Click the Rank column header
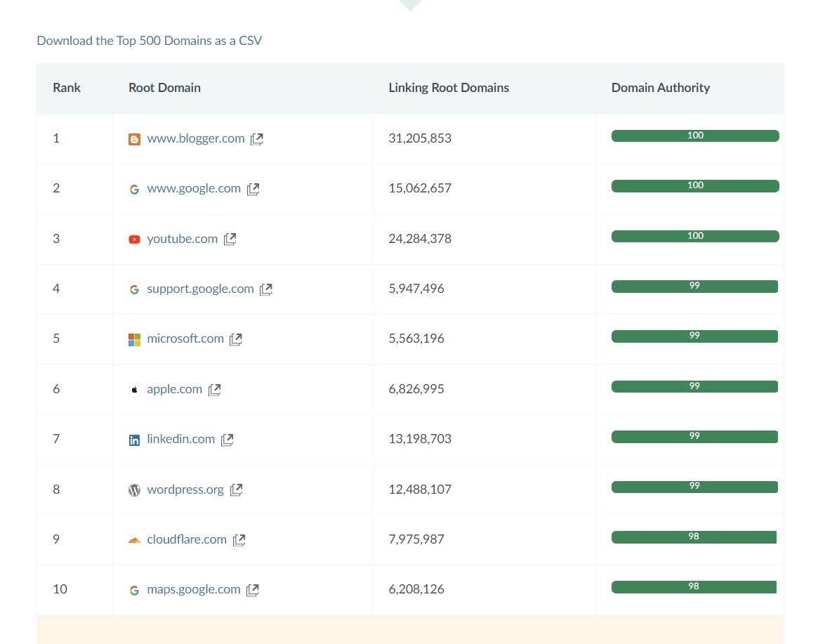Screen dimensions: 825x644 66,87
